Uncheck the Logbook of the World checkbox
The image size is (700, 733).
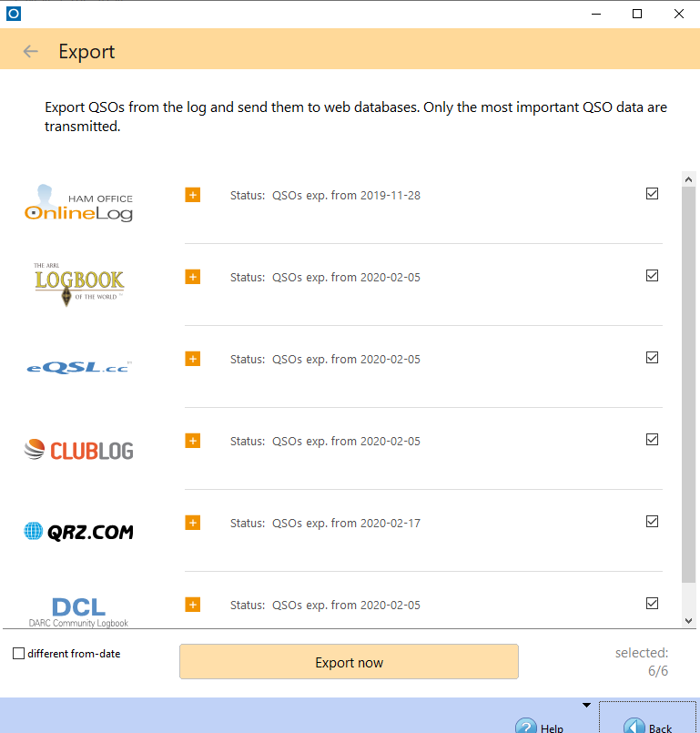pyautogui.click(x=652, y=275)
